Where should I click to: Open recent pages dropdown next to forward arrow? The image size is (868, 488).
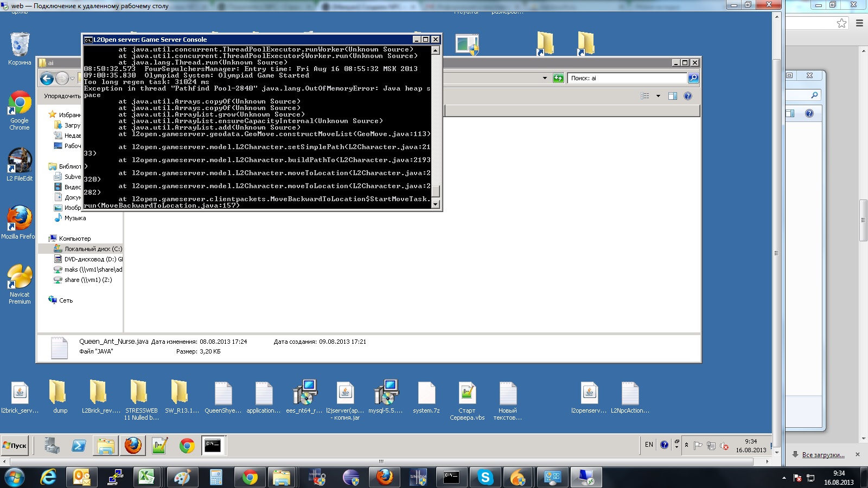72,79
